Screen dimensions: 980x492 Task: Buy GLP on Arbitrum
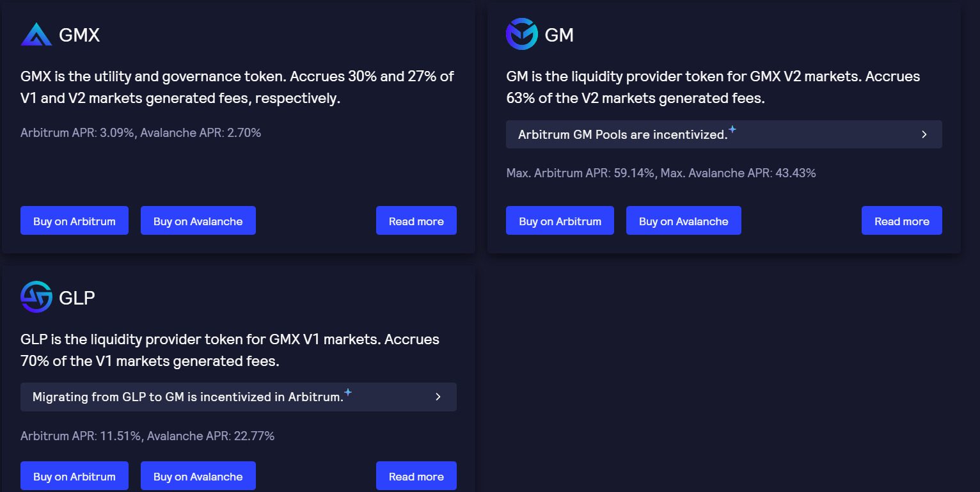tap(74, 476)
